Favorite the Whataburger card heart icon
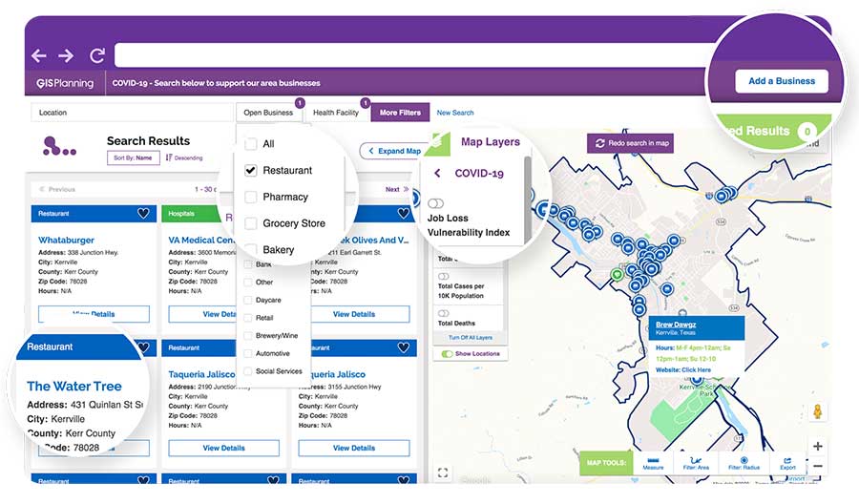This screenshot has width=859, height=504. (143, 213)
